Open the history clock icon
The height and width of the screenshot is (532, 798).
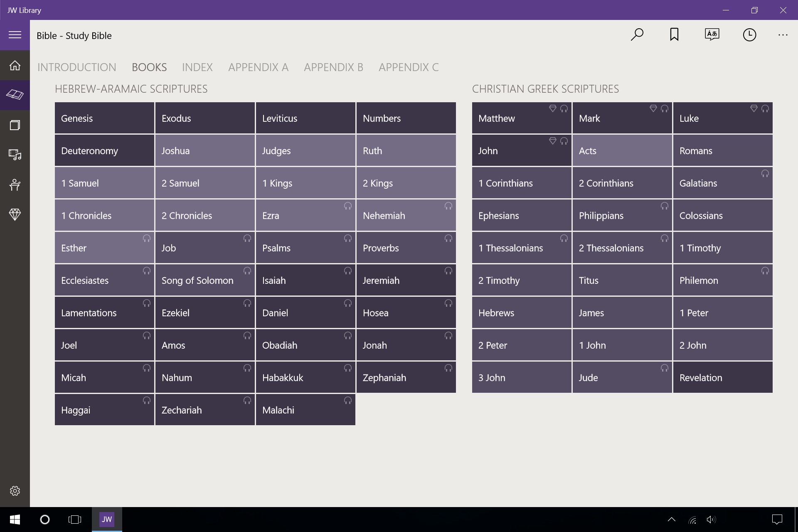749,35
